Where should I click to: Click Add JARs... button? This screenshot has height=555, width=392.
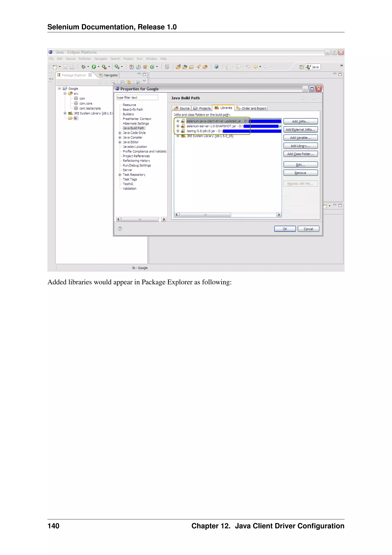(x=301, y=121)
